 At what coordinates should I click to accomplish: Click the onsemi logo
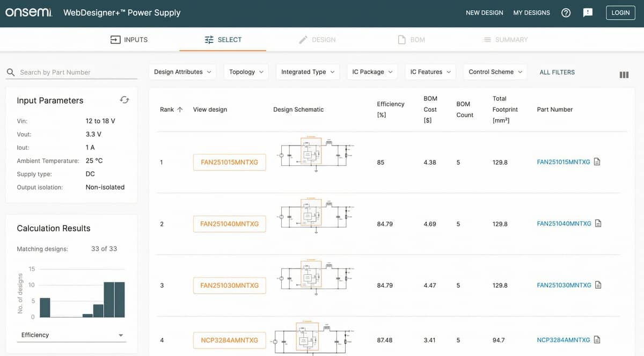28,12
